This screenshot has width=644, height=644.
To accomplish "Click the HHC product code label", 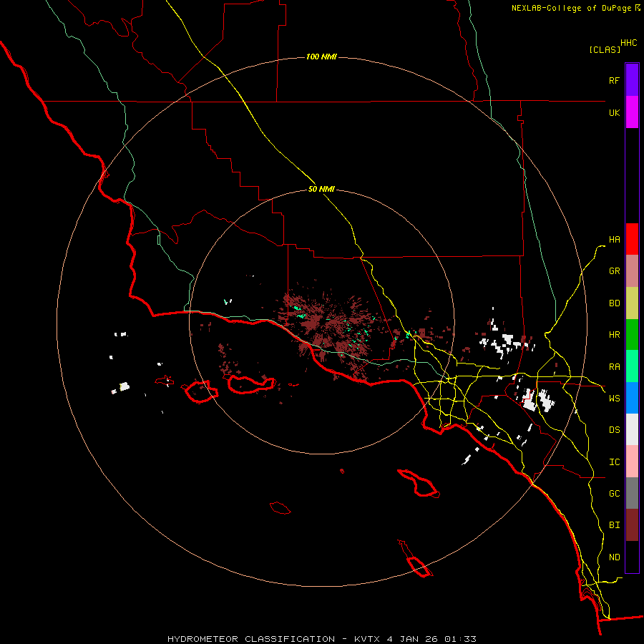I will point(629,43).
